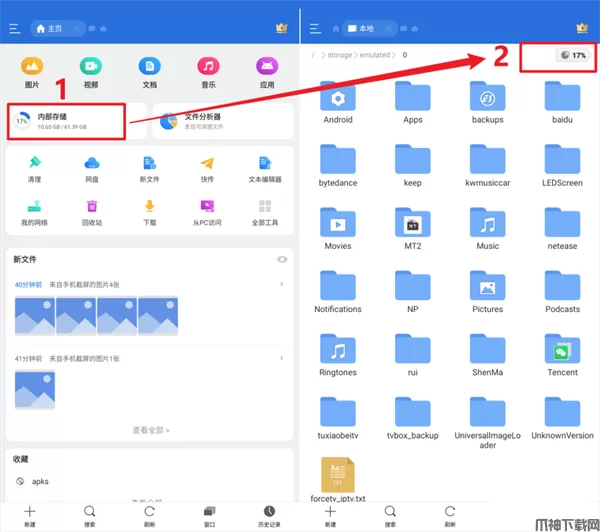The height and width of the screenshot is (532, 600).
Task: Open the 文本编辑器 (Text editor) tool
Action: tap(265, 169)
